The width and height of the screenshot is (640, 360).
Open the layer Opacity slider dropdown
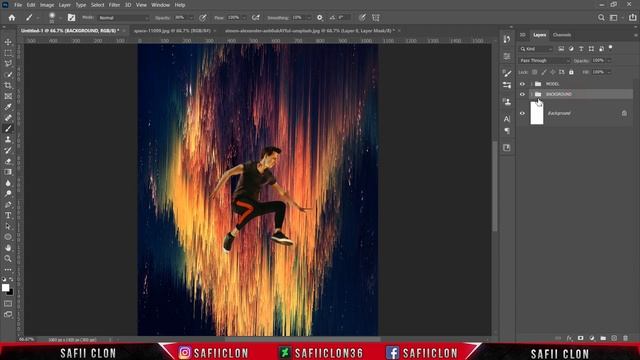(x=609, y=60)
